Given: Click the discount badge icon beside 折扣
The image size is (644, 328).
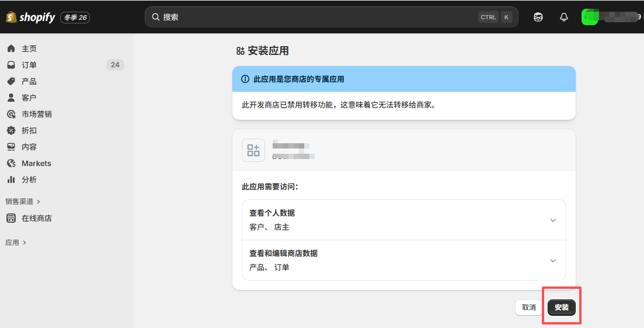Looking at the screenshot, I should 11,130.
